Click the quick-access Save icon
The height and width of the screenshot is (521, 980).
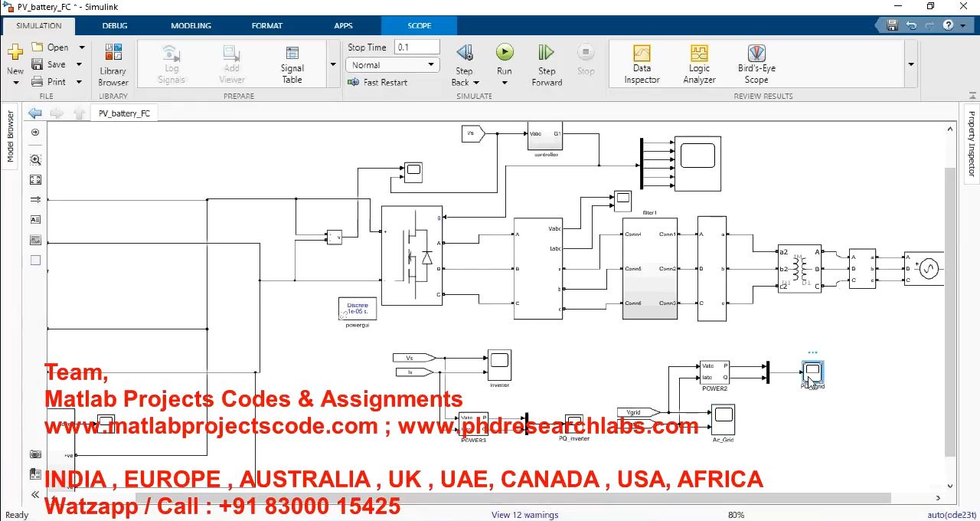892,25
